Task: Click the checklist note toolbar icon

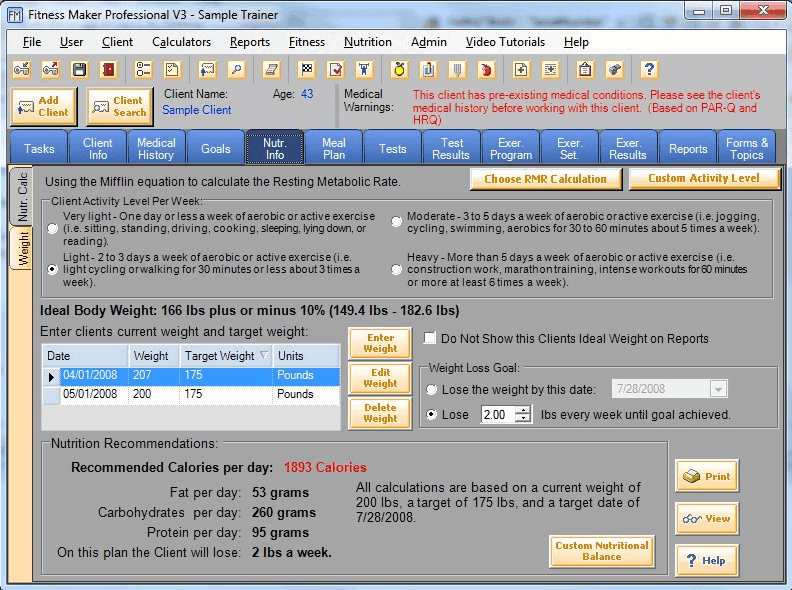Action: click(172, 69)
